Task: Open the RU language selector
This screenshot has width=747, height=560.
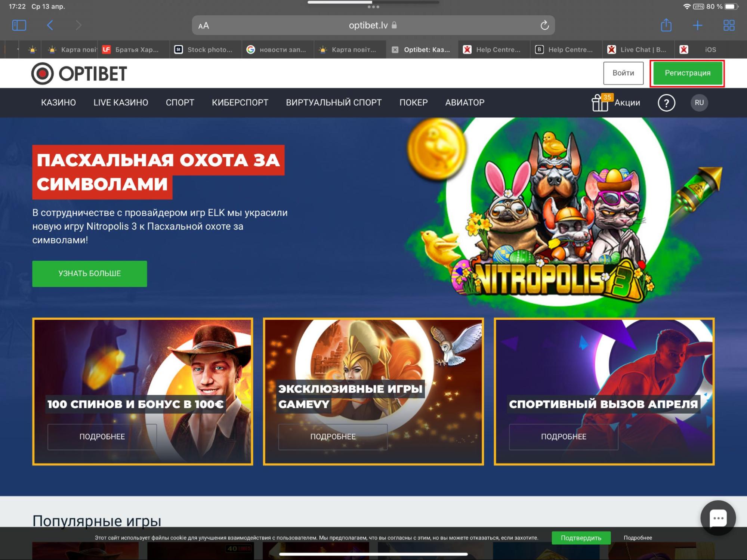Action: (699, 103)
